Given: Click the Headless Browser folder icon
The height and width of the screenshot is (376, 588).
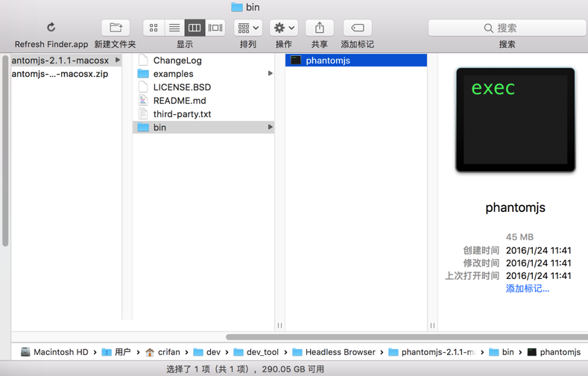Looking at the screenshot, I should (297, 352).
